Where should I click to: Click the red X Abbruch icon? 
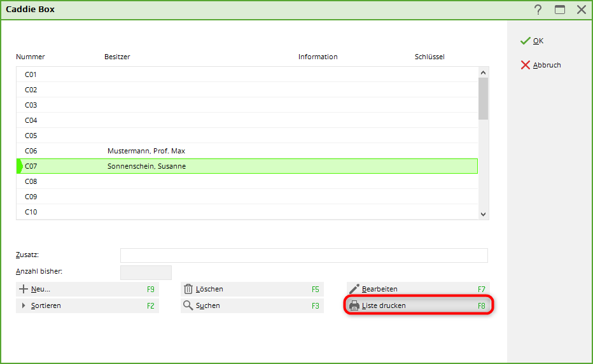tap(525, 65)
